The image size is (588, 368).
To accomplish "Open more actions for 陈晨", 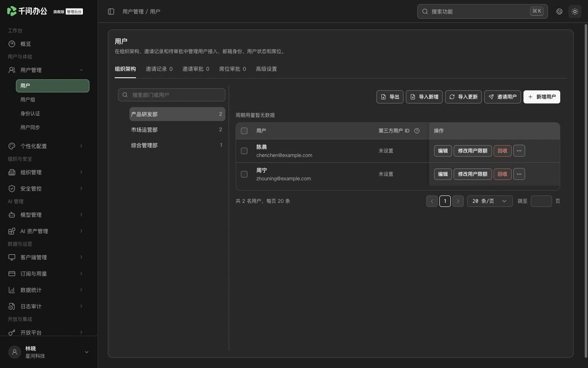I will (519, 151).
